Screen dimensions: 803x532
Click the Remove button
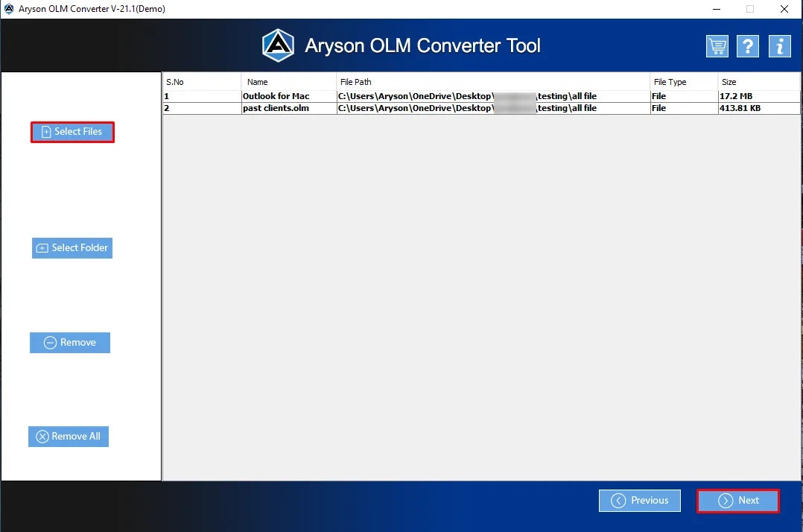70,343
